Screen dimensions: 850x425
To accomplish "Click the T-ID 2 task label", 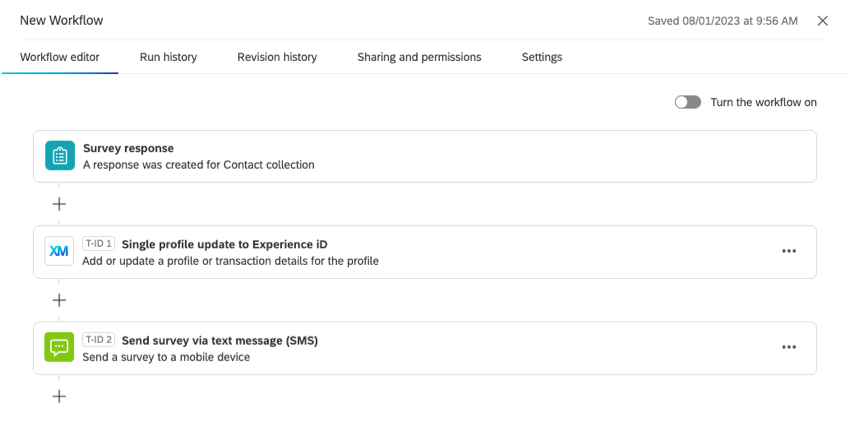I will [x=99, y=340].
